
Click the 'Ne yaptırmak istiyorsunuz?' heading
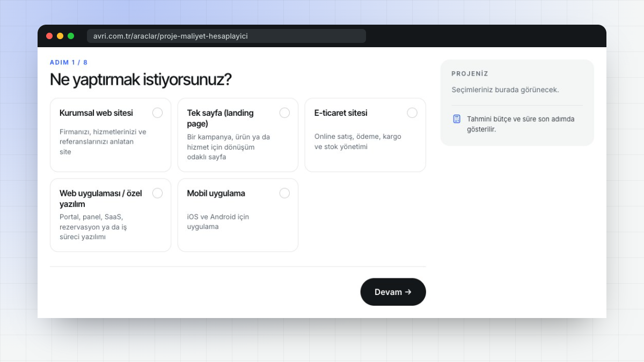coord(141,80)
